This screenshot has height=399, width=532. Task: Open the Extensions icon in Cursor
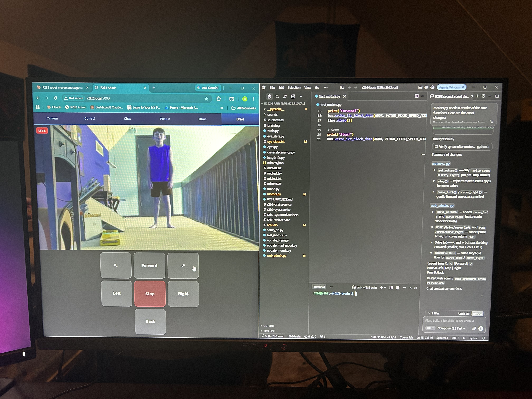click(293, 96)
